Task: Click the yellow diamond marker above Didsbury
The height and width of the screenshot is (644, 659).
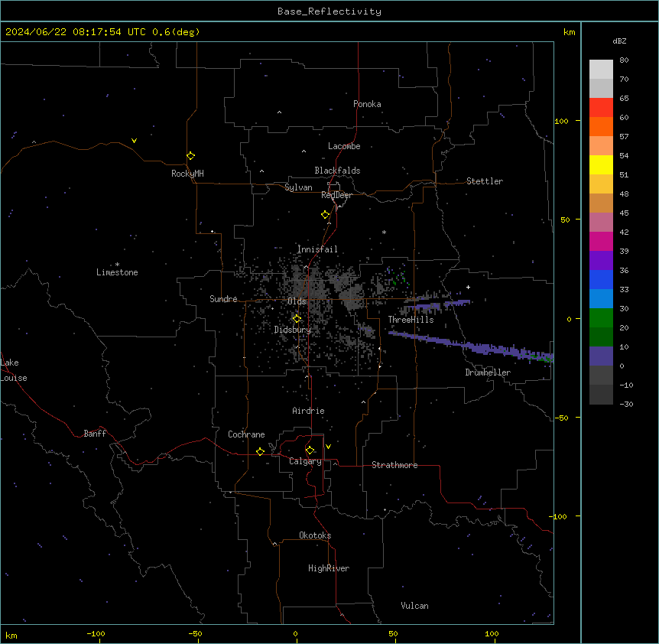Action: (x=297, y=319)
